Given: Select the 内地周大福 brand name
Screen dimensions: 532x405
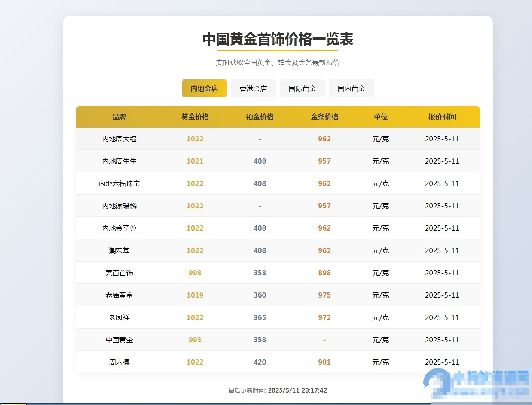Looking at the screenshot, I should (x=119, y=139).
